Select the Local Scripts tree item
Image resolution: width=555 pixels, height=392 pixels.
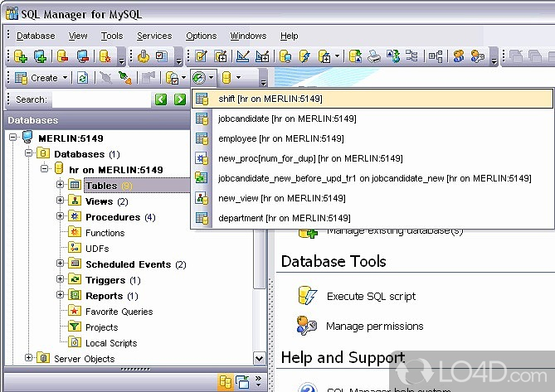111,343
